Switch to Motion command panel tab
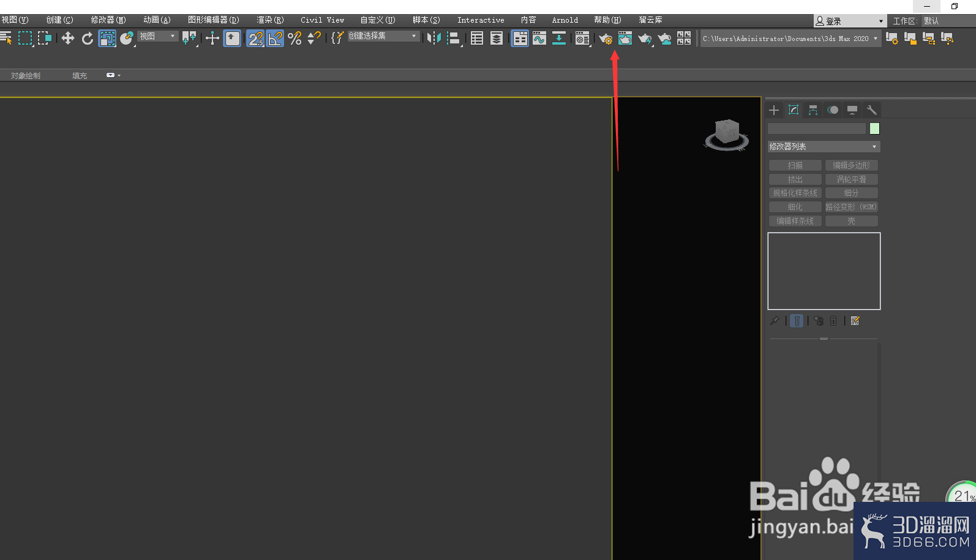Viewport: 976px width, 560px height. coord(833,110)
